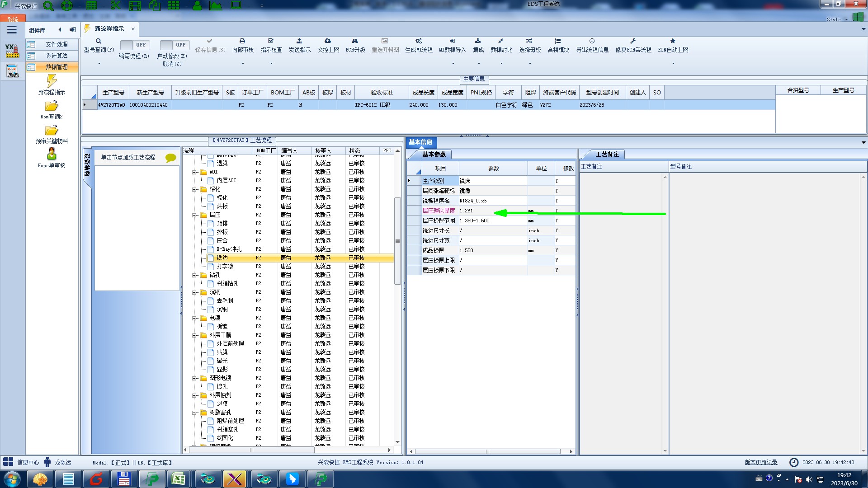This screenshot has height=488, width=868.
Task: Click the 内部审核 printer icon
Action: [x=242, y=41]
